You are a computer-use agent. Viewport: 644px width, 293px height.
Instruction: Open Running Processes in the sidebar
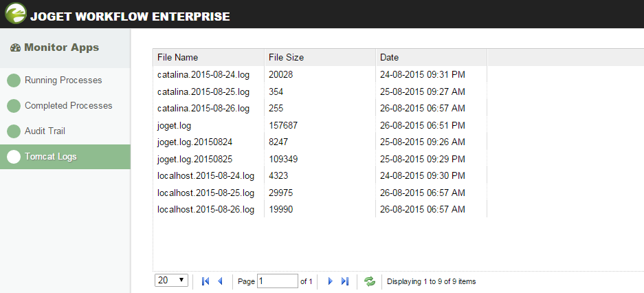[63, 80]
